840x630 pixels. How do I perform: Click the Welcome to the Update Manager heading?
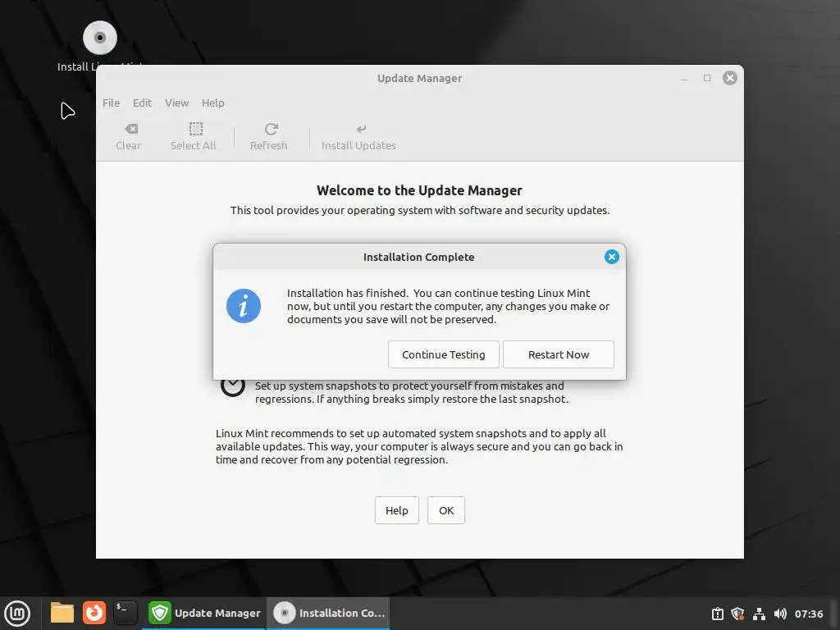pos(419,190)
